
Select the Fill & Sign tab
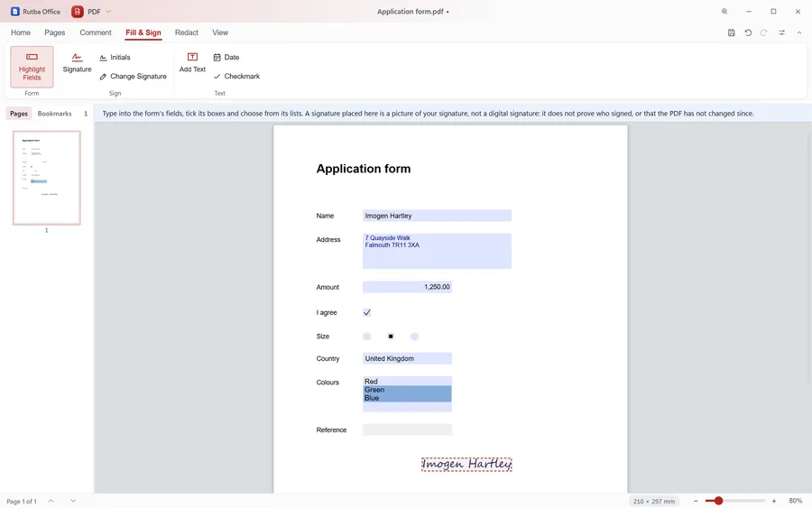(x=143, y=32)
